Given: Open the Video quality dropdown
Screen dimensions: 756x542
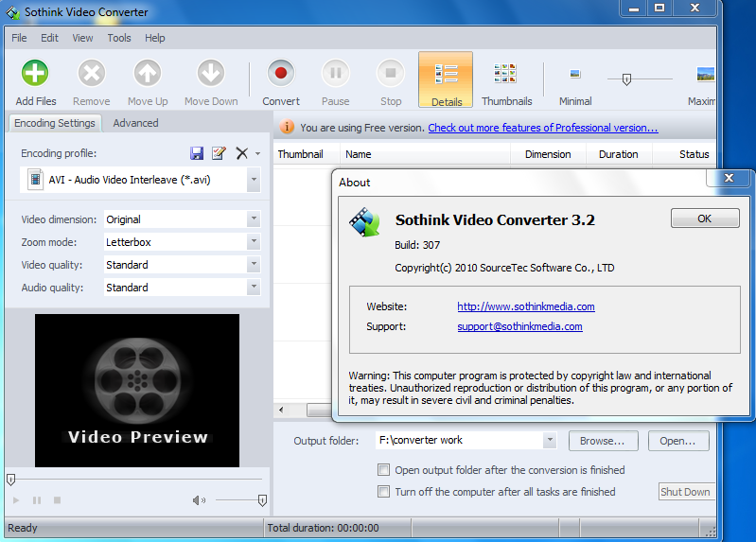Looking at the screenshot, I should pyautogui.click(x=254, y=264).
